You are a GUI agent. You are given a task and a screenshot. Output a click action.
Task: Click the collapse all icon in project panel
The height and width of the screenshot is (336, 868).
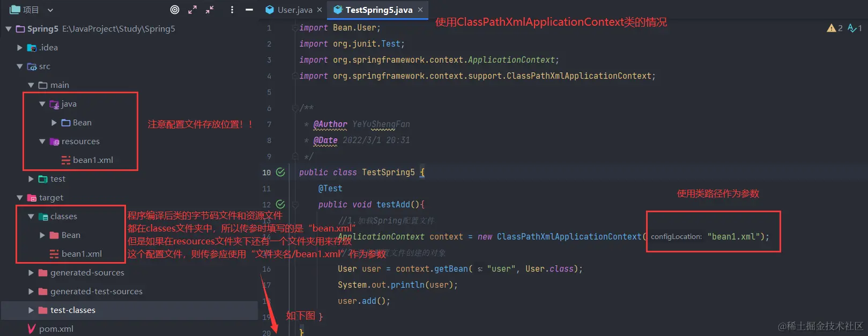pyautogui.click(x=210, y=10)
